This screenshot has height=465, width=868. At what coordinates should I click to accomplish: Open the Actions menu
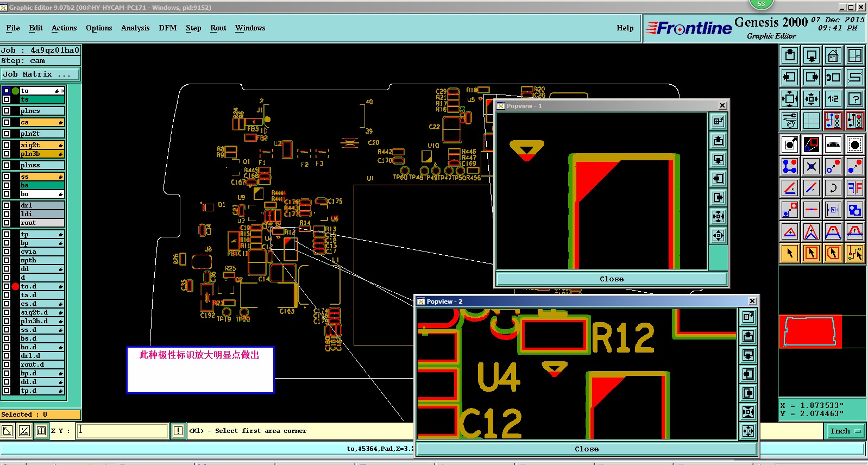64,28
